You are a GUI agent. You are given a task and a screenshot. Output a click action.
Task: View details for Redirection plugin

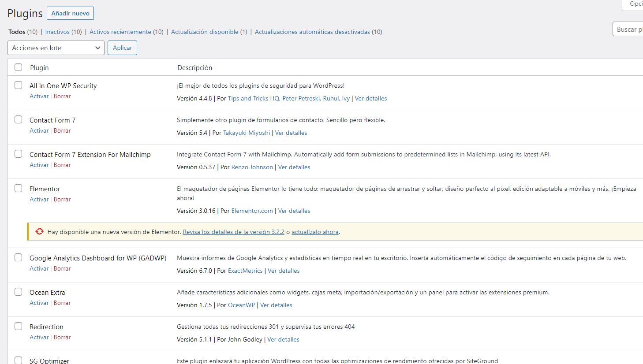[x=283, y=339]
